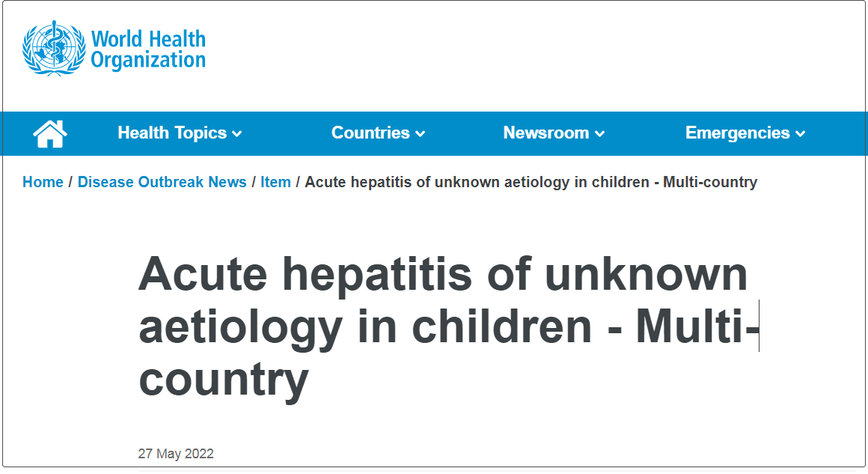Open the Newsroom menu label
868x474 pixels.
tap(545, 133)
